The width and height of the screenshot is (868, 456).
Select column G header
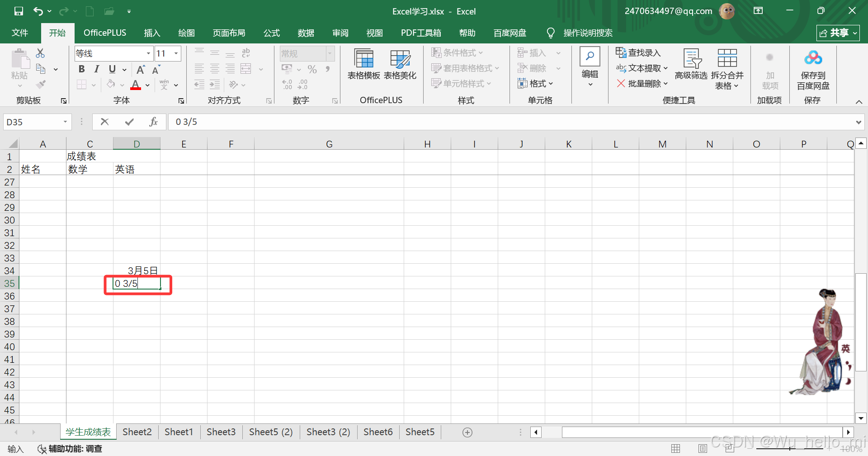[329, 144]
